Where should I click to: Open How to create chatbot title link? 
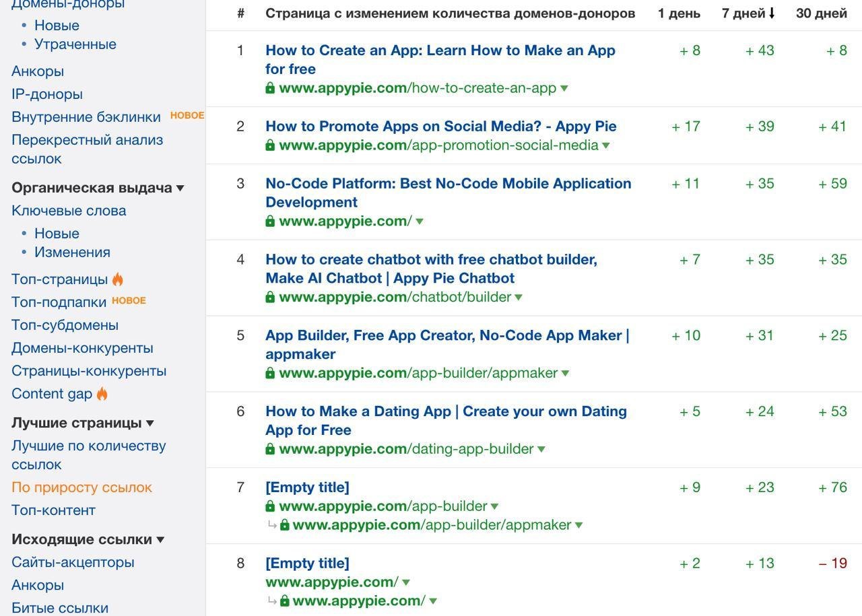click(x=431, y=269)
